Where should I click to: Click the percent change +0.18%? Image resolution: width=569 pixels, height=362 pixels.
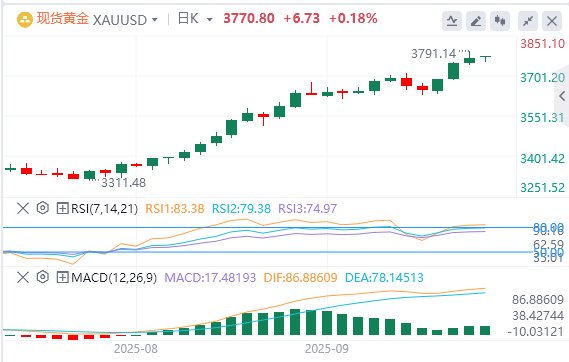click(353, 18)
